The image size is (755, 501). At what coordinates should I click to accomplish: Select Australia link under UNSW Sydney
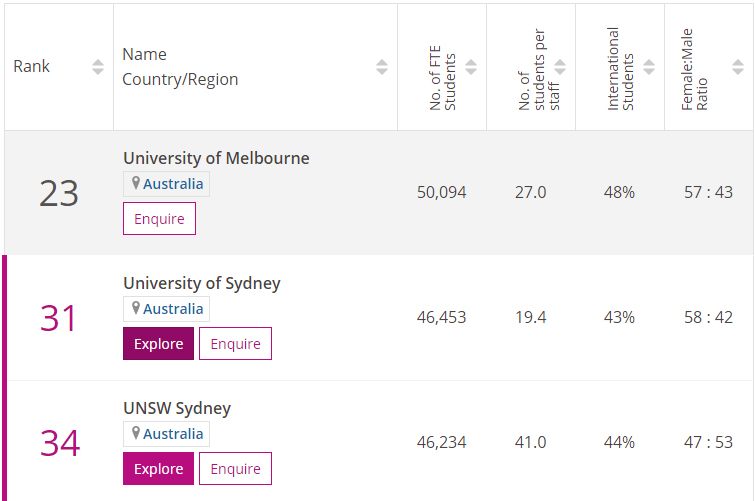tap(173, 434)
